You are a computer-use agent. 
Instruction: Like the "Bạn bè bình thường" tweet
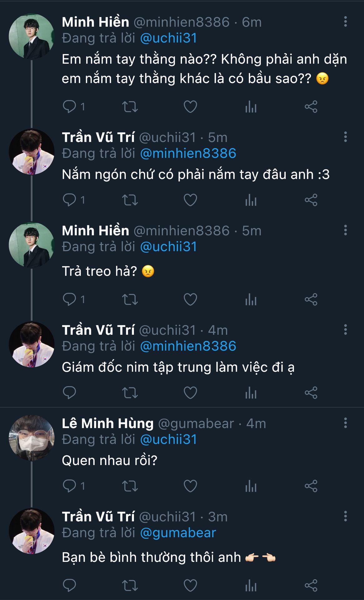pos(190,585)
